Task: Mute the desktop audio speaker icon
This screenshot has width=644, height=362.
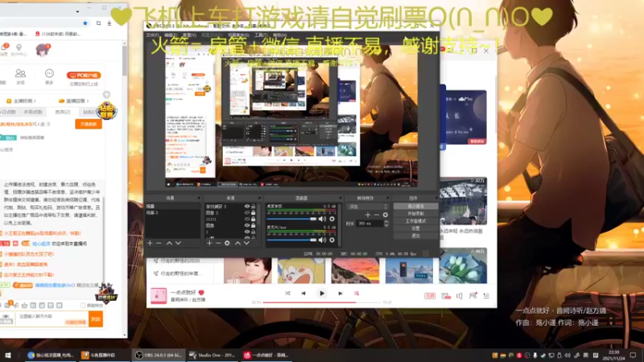Action: [323, 219]
